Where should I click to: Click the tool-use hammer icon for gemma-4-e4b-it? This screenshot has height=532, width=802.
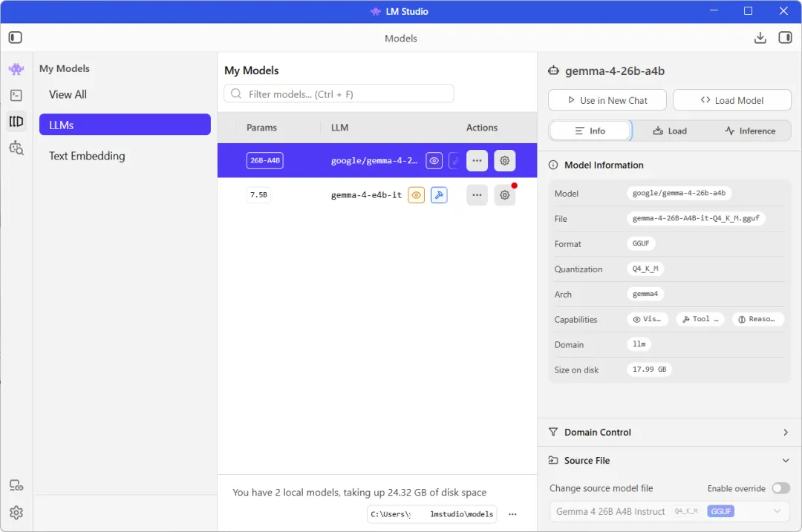[x=439, y=194]
